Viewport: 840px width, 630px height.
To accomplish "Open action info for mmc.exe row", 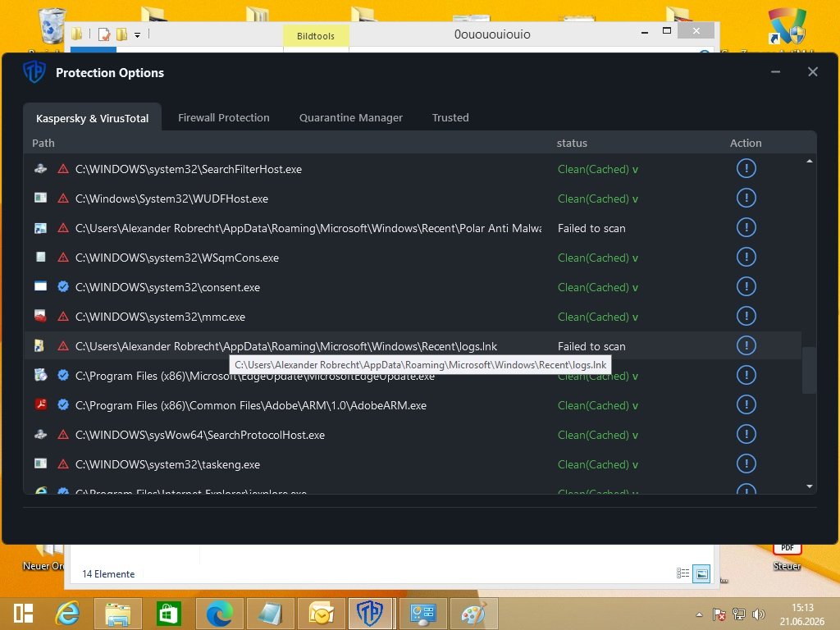I will (746, 316).
